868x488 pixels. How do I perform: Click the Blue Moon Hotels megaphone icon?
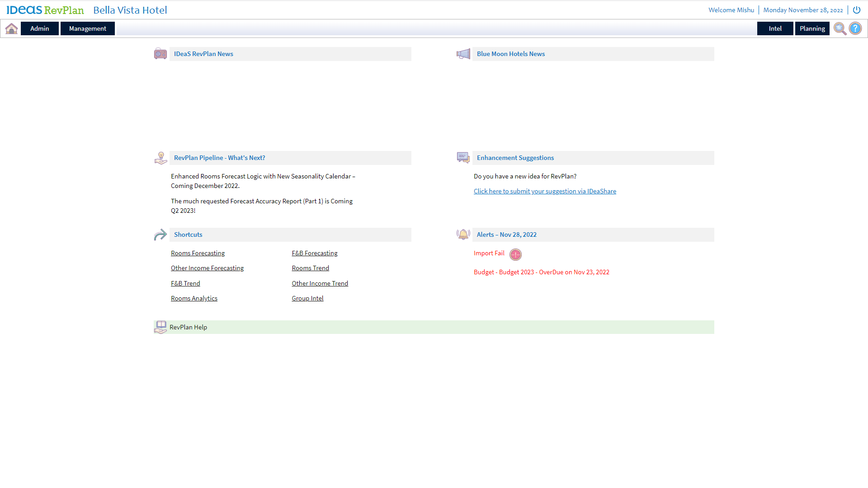pos(463,54)
